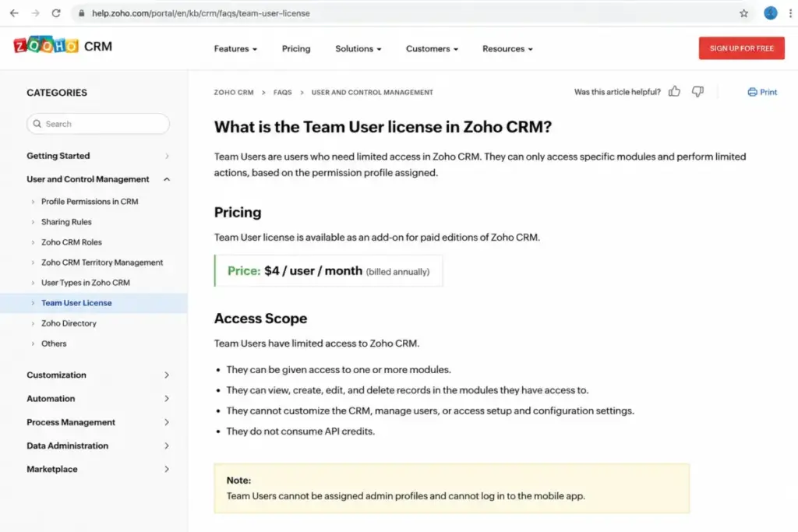Viewport: 798px width, 532px height.
Task: Open the Zoho Directory item
Action: coord(69,323)
